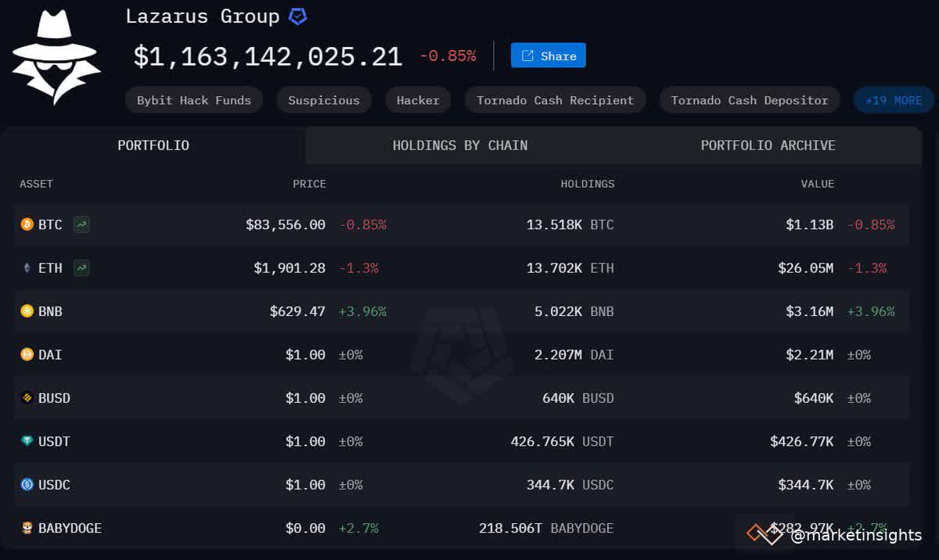Open the chart icon beside ETH
This screenshot has width=939, height=560.
click(81, 268)
